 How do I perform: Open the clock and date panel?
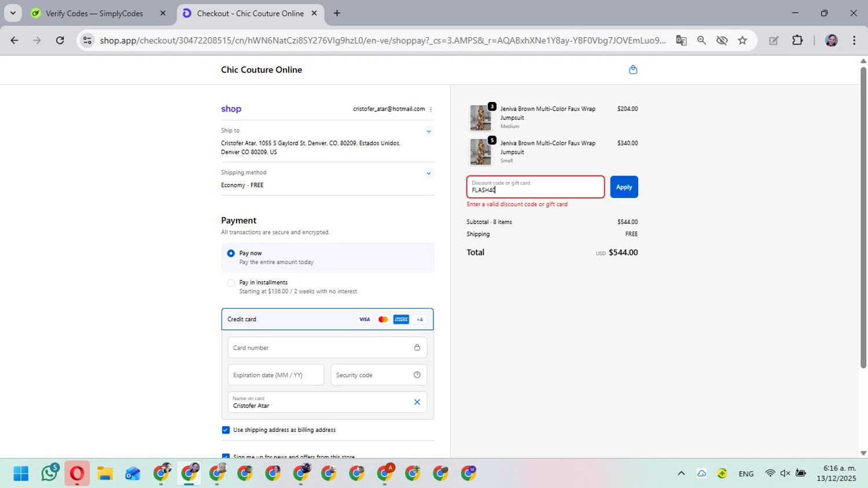tap(836, 474)
